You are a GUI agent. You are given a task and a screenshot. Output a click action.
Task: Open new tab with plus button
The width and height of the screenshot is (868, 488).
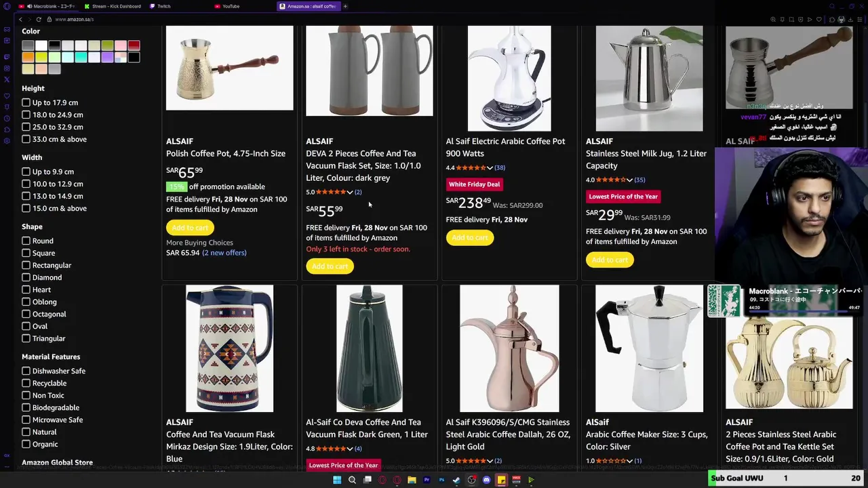(x=345, y=6)
